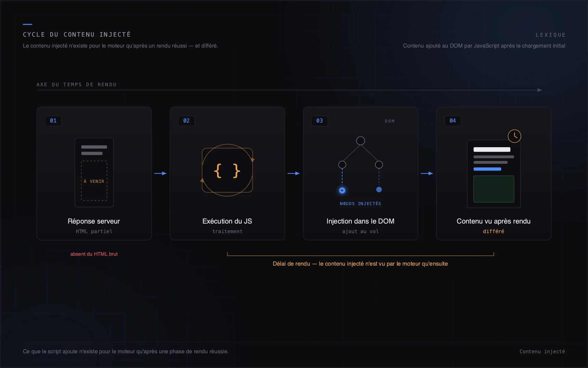Click the timeline axis arrowhead
Viewport: 588px width, 368px height.
[540, 90]
